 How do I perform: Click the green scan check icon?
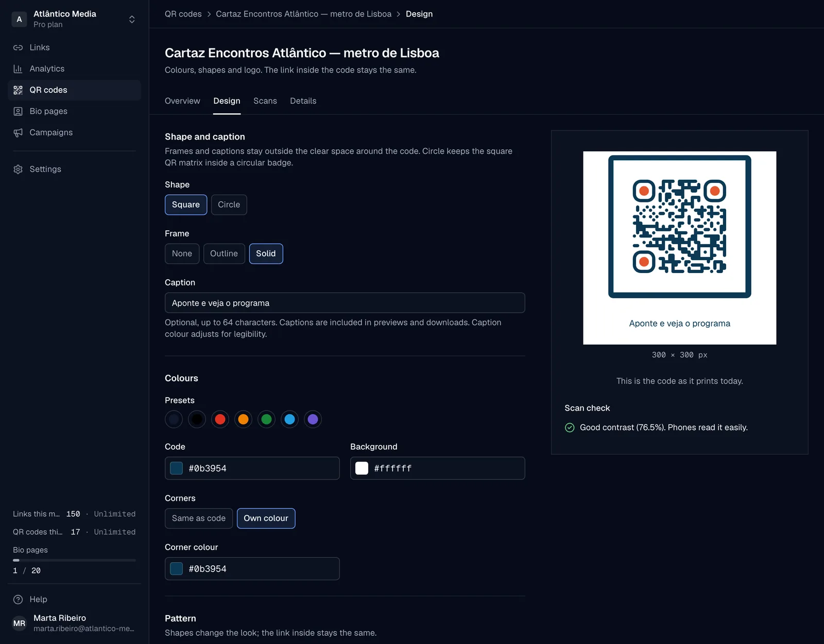pyautogui.click(x=570, y=428)
